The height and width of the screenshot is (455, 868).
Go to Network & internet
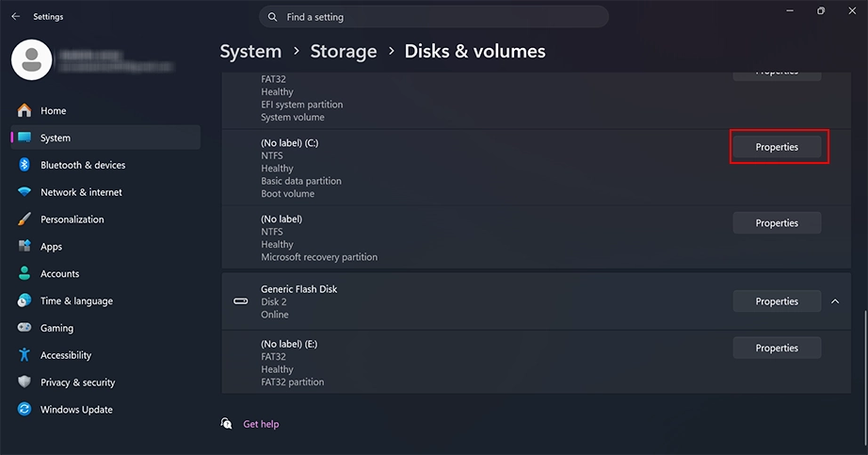[105, 192]
